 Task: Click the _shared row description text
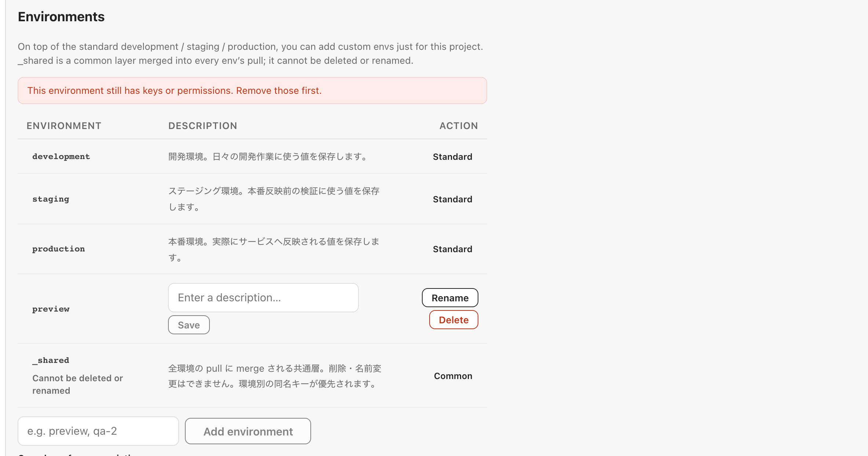click(275, 376)
